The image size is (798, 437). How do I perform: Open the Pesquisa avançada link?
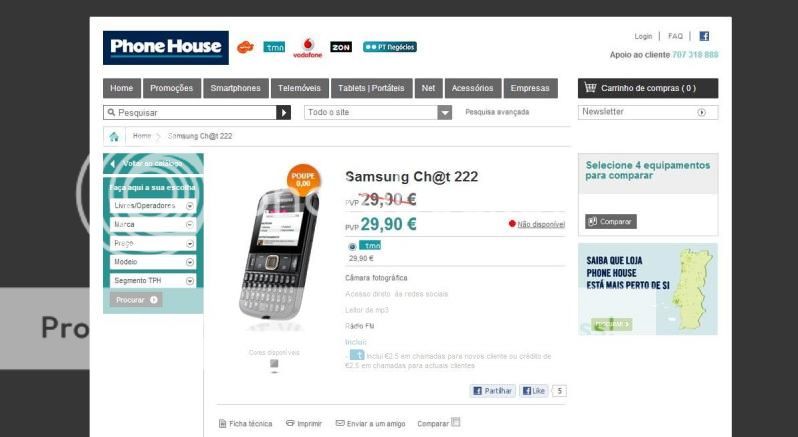(497, 112)
